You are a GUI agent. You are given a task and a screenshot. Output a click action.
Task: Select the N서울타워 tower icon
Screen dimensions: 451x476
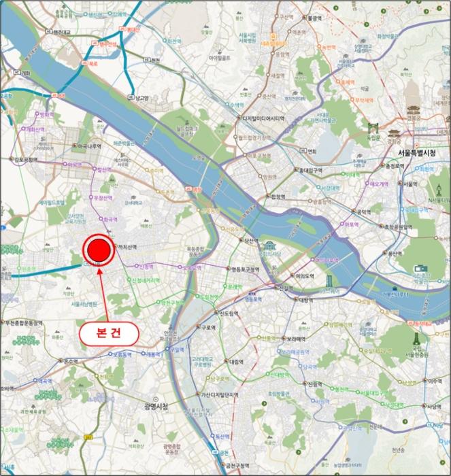pos(438,190)
